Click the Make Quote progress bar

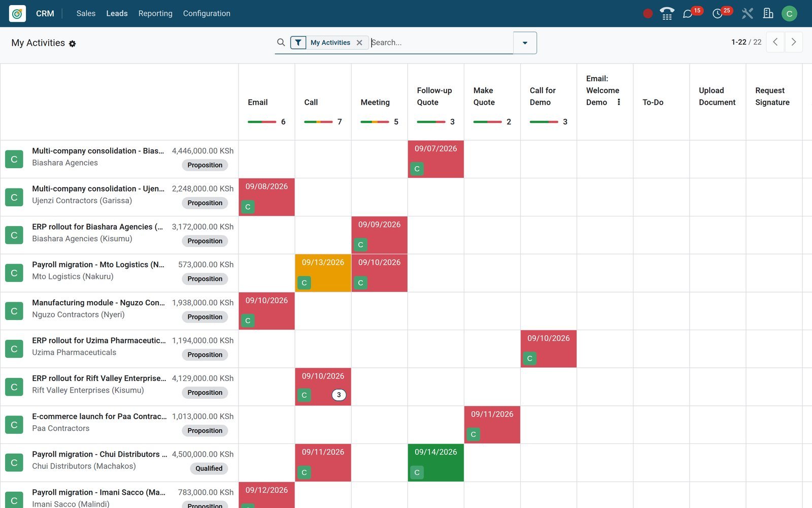coord(487,122)
